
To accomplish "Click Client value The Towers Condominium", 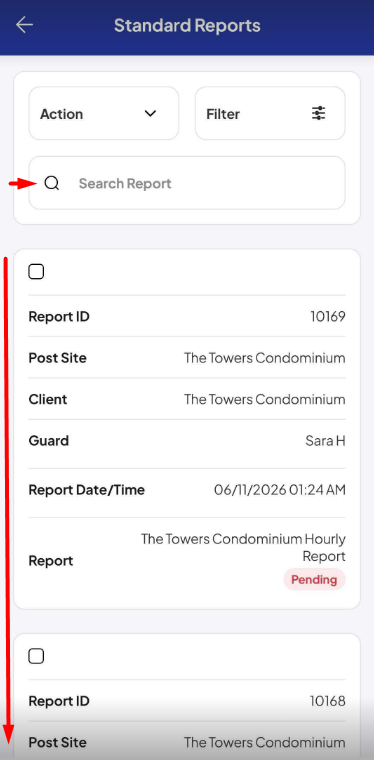I will (x=265, y=399).
